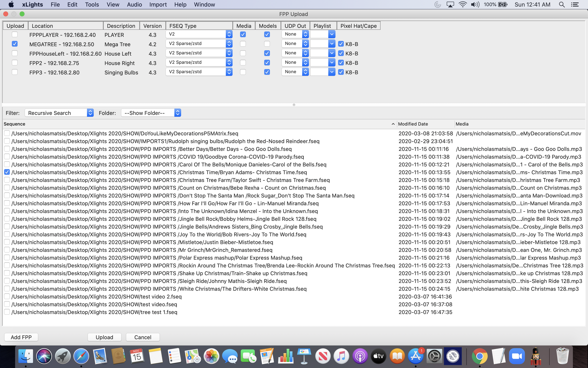Open xLights nutcracker icon in the dock

(x=536, y=356)
